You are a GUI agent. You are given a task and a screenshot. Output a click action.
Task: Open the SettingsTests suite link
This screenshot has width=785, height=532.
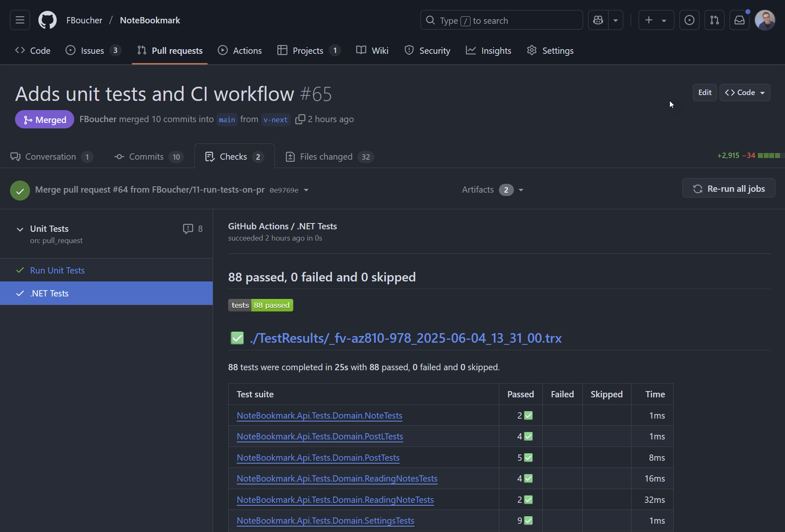[x=325, y=520]
